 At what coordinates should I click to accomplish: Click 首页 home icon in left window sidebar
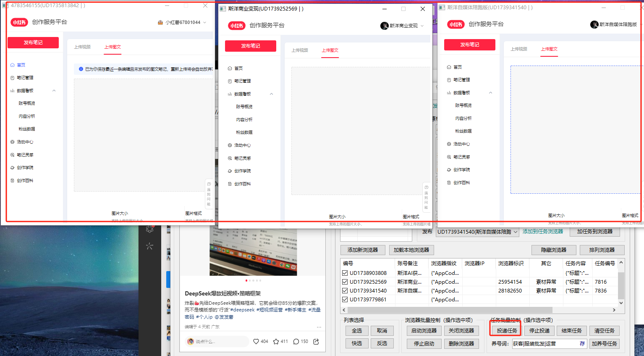(x=13, y=65)
